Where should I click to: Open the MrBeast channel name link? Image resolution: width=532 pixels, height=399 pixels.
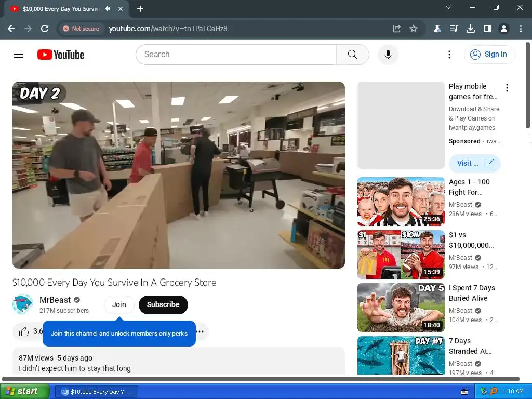55,300
